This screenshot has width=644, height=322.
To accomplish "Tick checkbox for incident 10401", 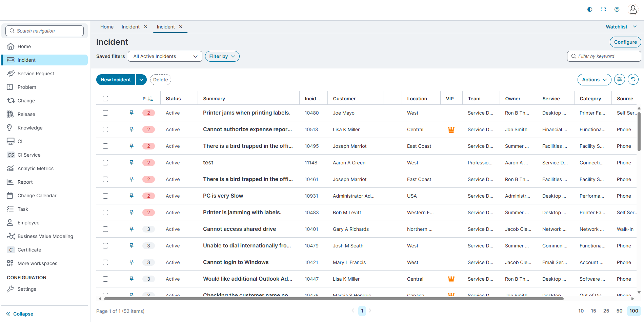I will (x=105, y=229).
